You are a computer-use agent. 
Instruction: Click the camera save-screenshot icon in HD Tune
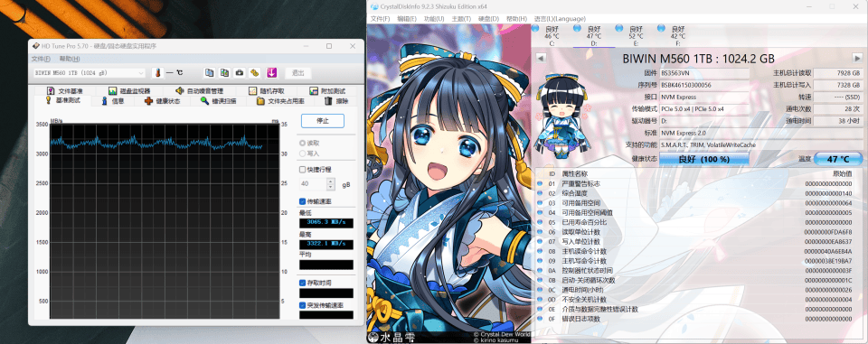[x=240, y=72]
